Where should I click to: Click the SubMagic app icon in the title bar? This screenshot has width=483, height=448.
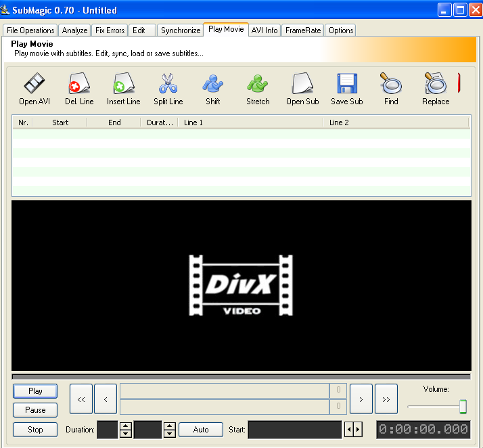(5, 10)
